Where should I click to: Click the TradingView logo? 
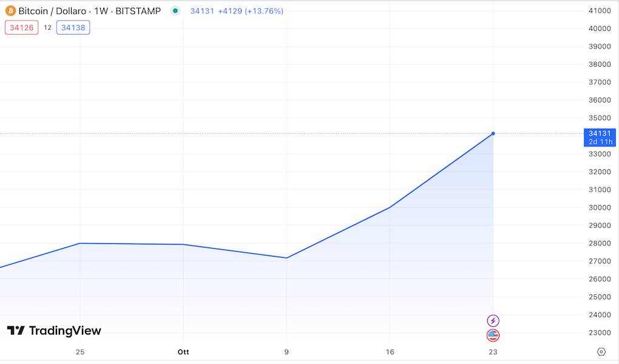click(x=54, y=331)
